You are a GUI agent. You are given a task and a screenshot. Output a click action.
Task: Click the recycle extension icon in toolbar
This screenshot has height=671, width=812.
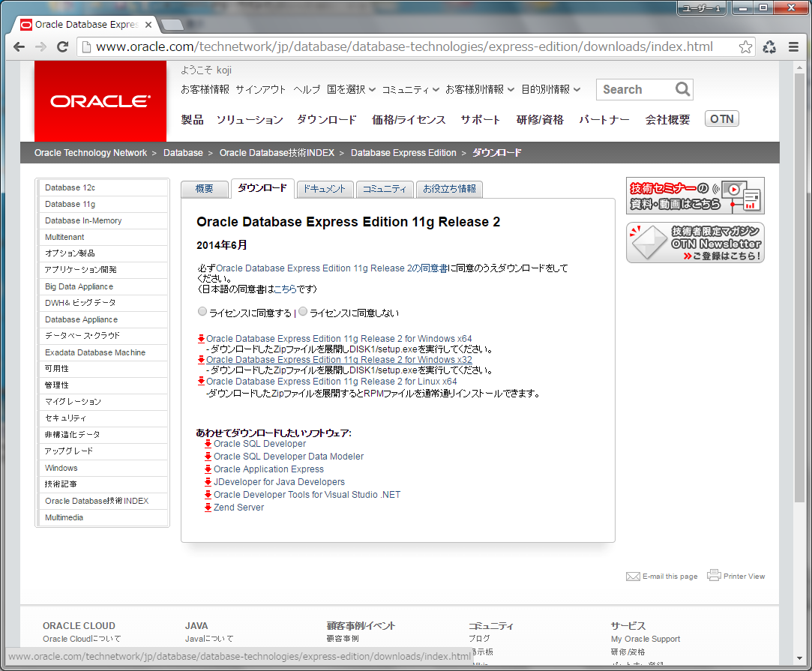pyautogui.click(x=769, y=47)
